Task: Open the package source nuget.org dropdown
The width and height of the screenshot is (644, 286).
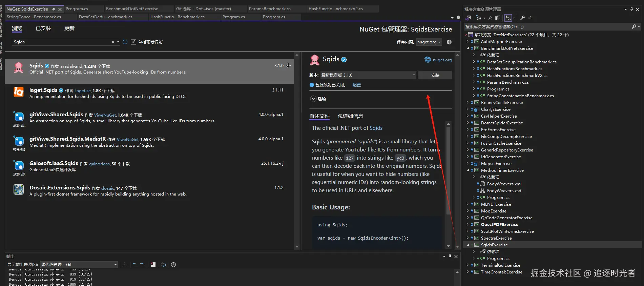Action: (429, 42)
